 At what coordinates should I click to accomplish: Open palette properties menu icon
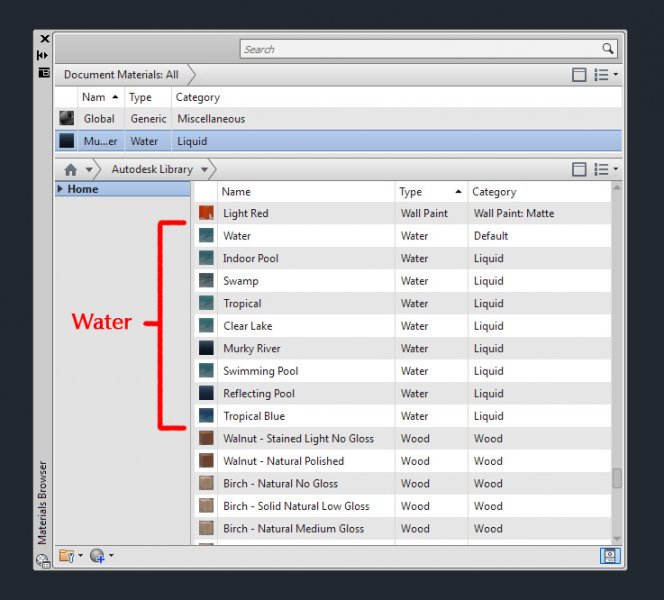(x=44, y=72)
